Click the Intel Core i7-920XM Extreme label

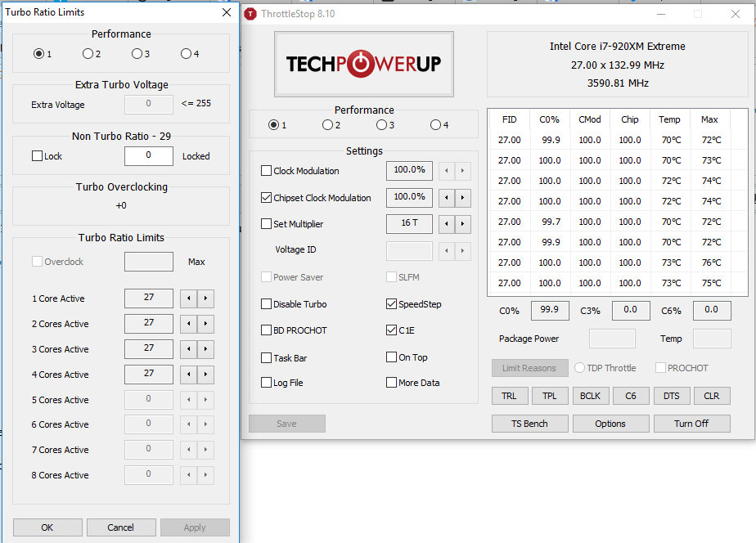(618, 47)
